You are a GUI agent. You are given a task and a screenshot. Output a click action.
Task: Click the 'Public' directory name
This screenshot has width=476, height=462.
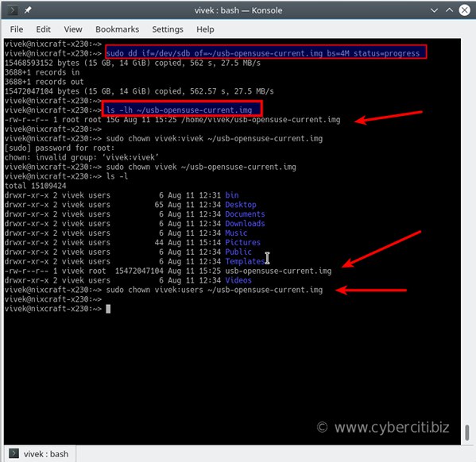(238, 252)
